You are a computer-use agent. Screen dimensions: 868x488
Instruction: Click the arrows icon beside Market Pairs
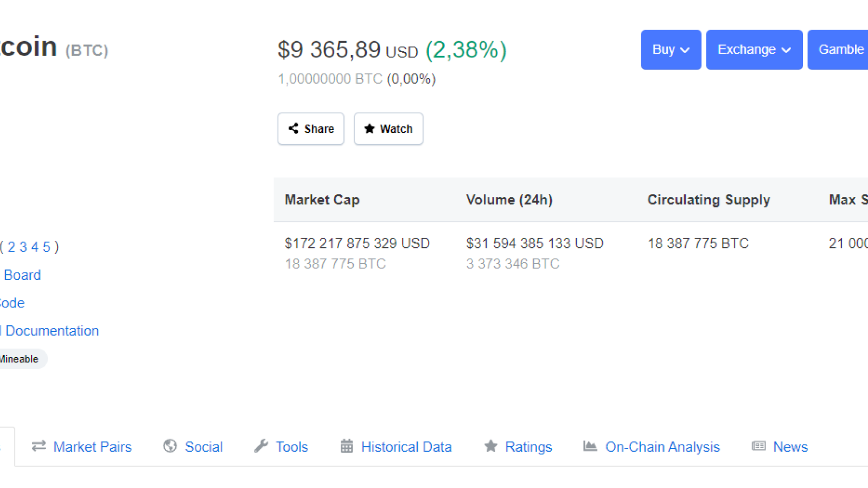pos(39,446)
